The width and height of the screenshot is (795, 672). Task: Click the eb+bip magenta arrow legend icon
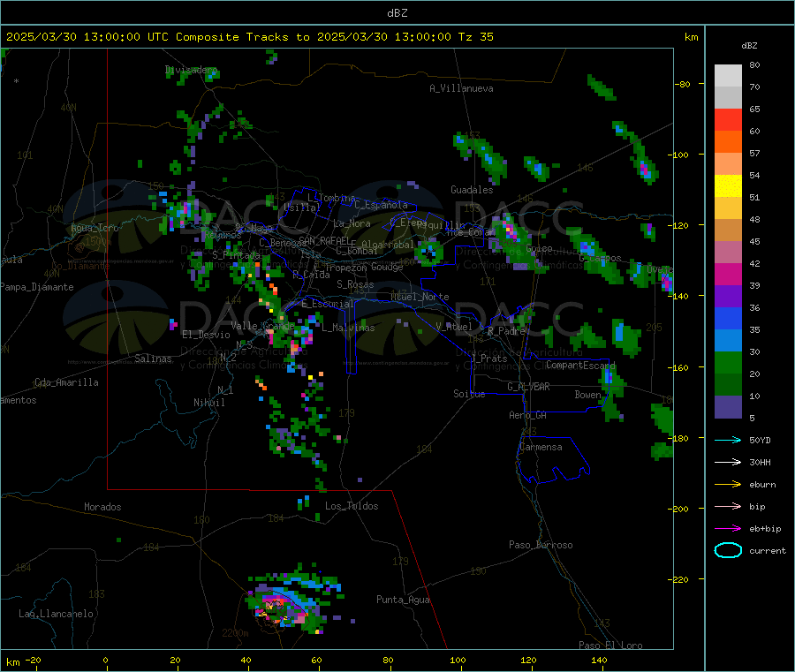coord(728,529)
